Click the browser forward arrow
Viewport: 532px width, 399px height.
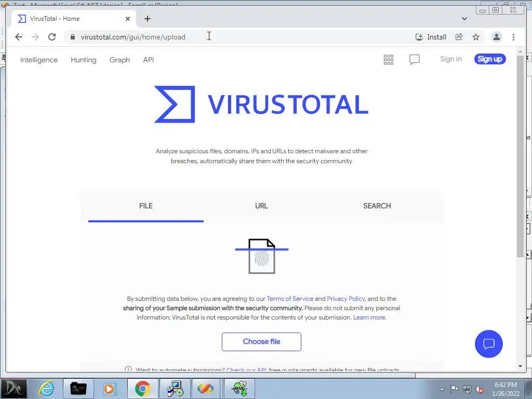click(x=35, y=37)
